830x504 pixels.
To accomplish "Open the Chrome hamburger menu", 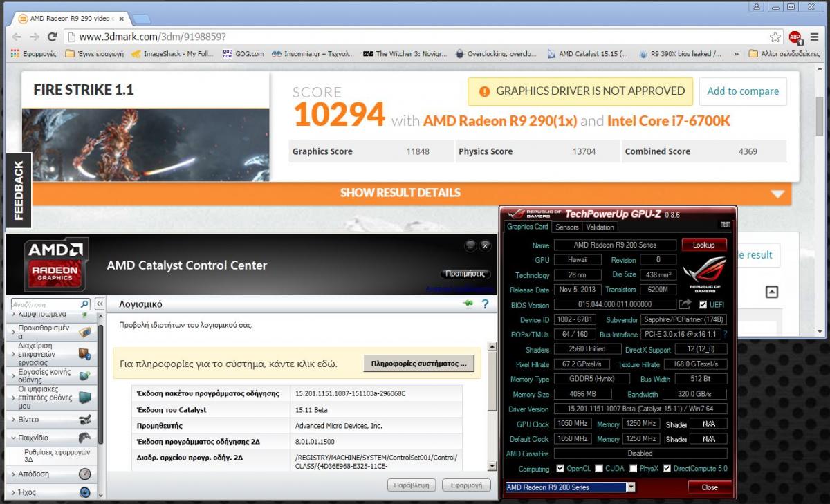I will pyautogui.click(x=814, y=37).
